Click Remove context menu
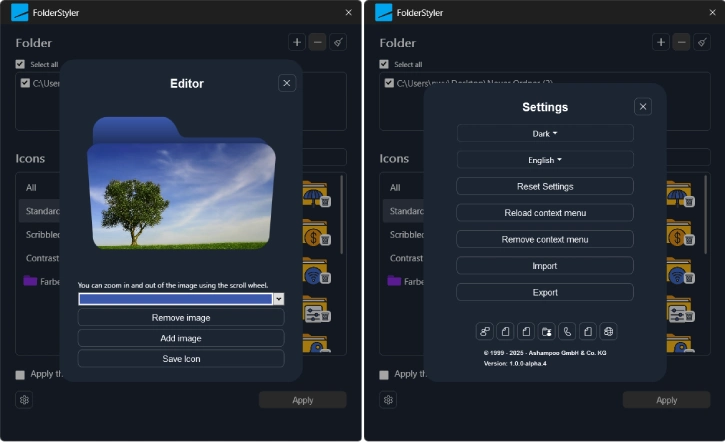 pos(545,239)
